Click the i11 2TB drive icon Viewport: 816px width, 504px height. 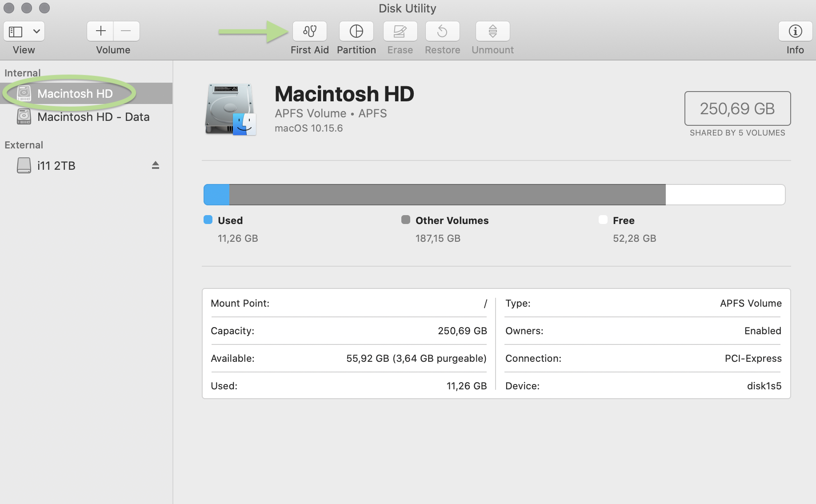pyautogui.click(x=24, y=166)
